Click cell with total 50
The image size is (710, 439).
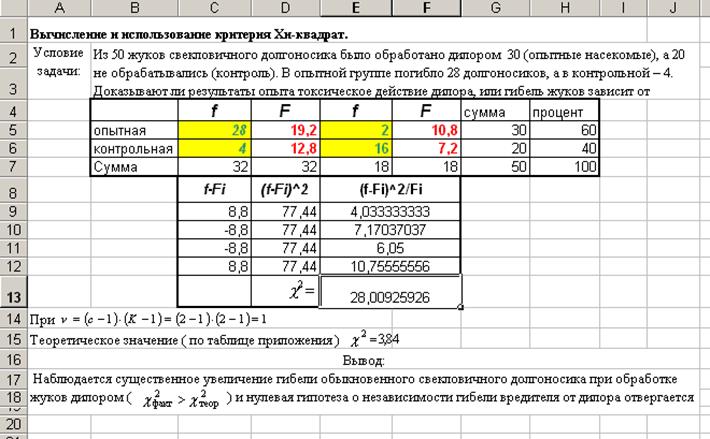tap(495, 167)
